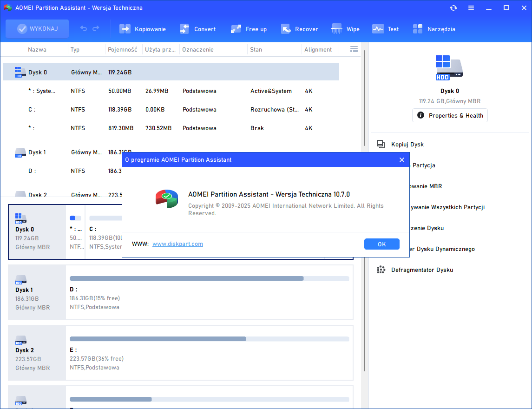Image resolution: width=532 pixels, height=409 pixels.
Task: Click the column settings icon in table header
Action: (354, 50)
